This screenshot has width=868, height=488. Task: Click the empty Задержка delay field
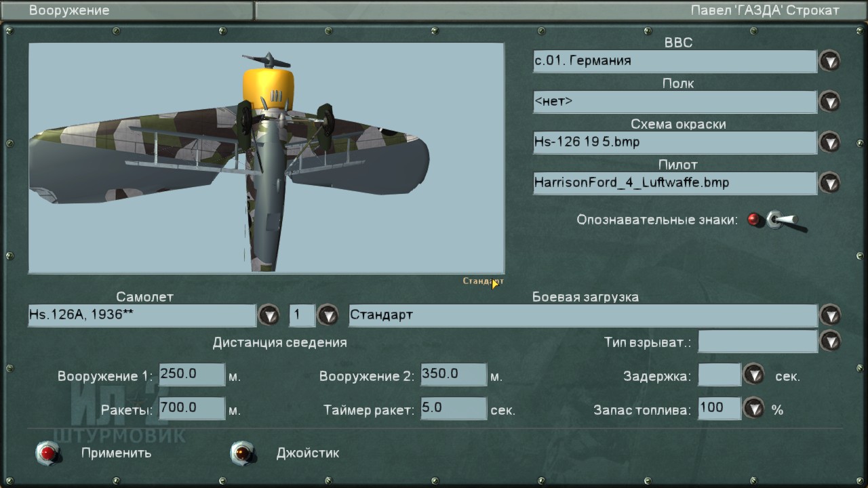coord(719,374)
